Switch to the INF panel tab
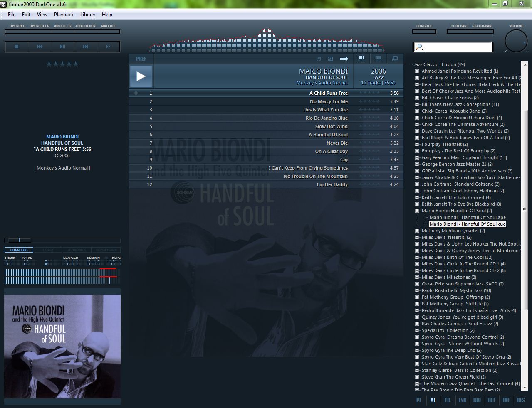 point(506,400)
